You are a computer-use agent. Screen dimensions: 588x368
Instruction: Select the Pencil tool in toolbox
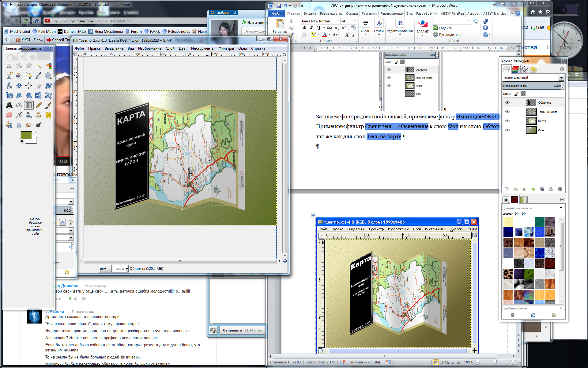[39, 105]
